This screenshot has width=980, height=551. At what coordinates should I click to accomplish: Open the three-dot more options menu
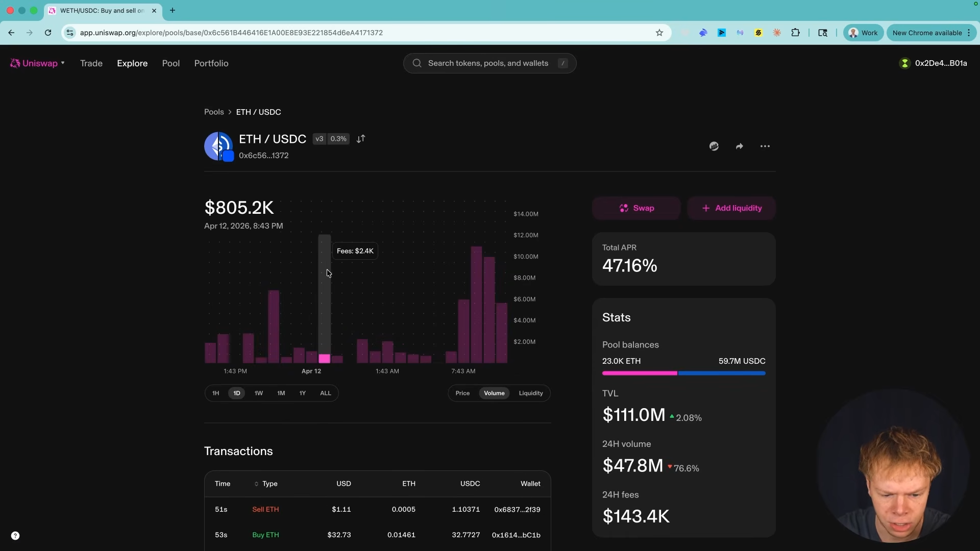click(x=765, y=146)
